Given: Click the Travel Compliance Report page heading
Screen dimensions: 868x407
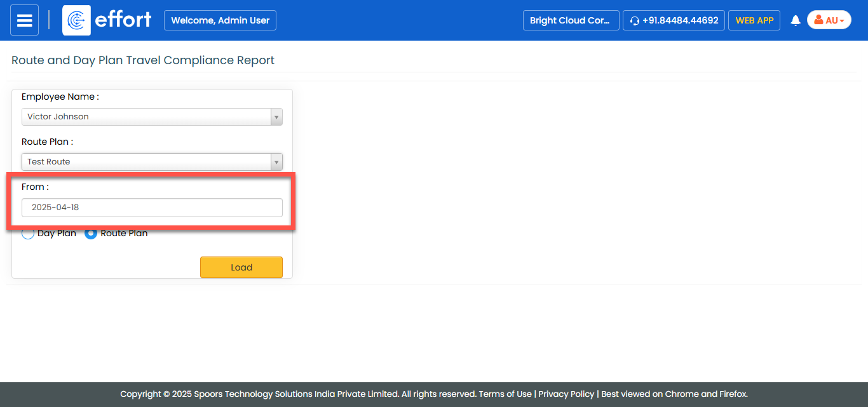Looking at the screenshot, I should [143, 60].
